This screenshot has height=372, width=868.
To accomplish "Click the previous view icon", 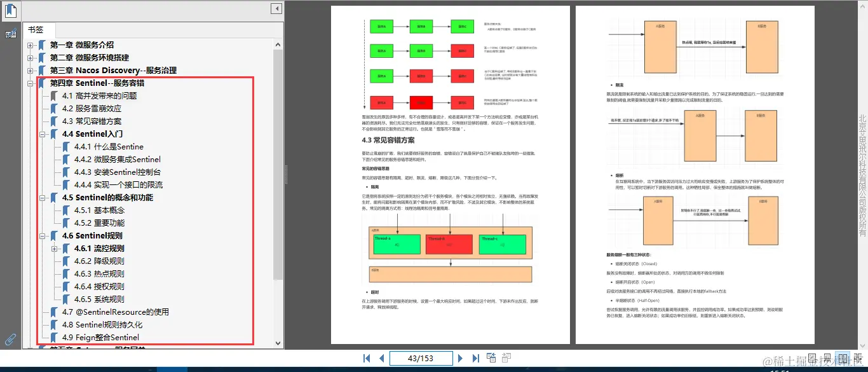I will coord(491,358).
